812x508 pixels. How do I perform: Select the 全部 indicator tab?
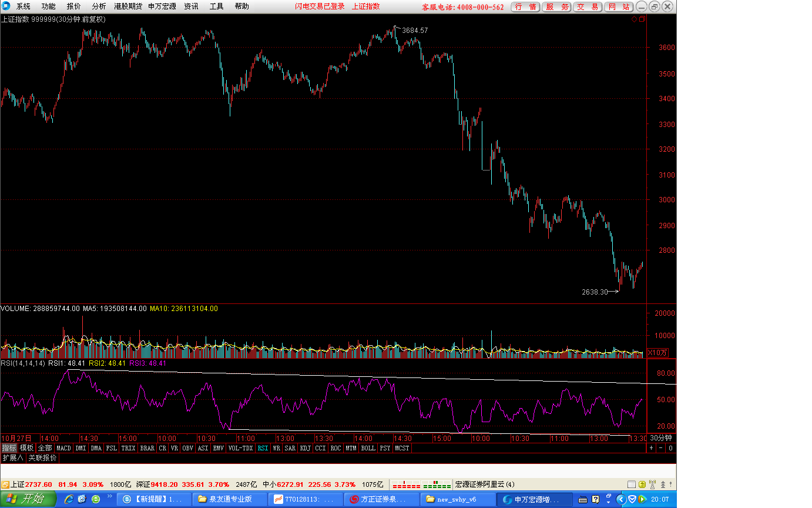(45, 448)
